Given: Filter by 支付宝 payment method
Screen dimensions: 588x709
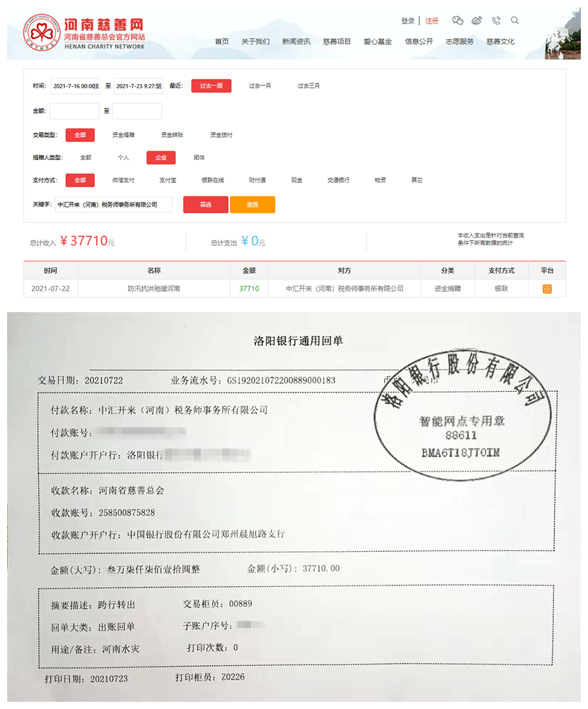Looking at the screenshot, I should point(168,180).
